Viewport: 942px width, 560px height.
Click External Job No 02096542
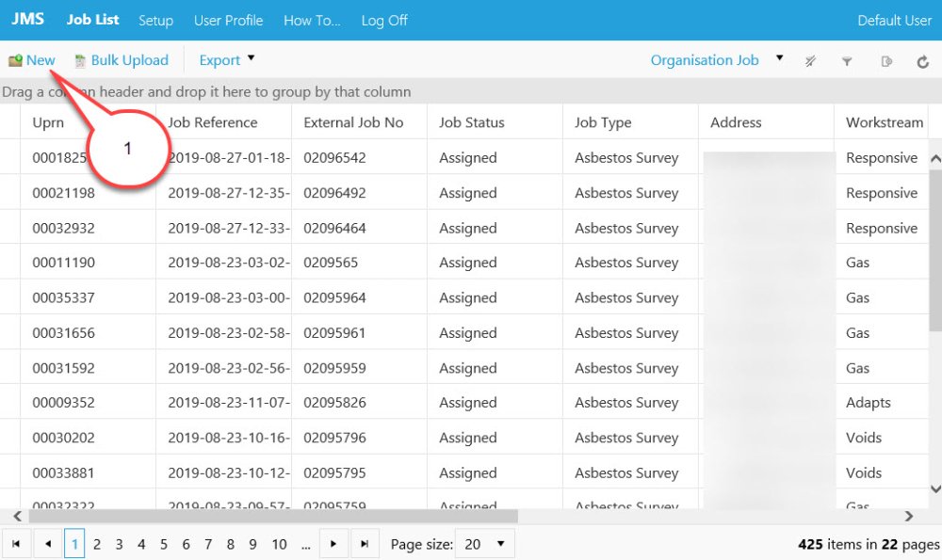(x=334, y=158)
